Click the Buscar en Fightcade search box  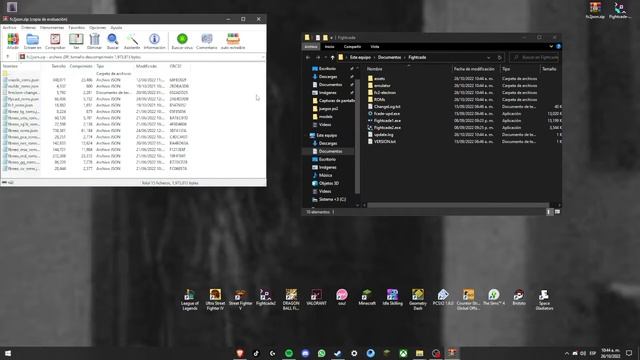coord(534,58)
